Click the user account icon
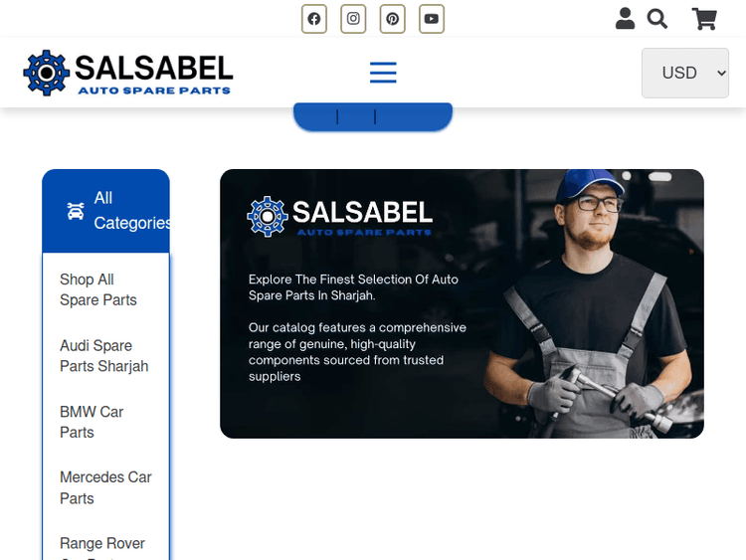This screenshot has width=746, height=560. (x=625, y=19)
